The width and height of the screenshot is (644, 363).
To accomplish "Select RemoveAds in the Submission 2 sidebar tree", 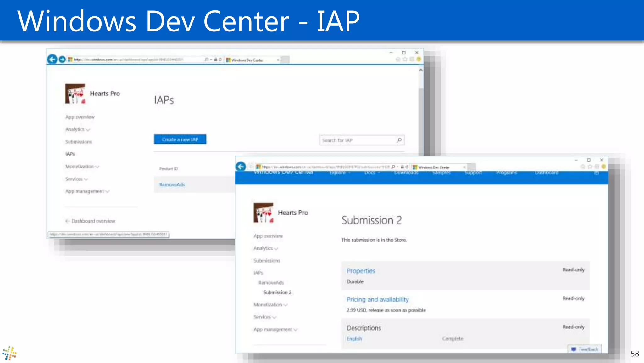I will [271, 283].
